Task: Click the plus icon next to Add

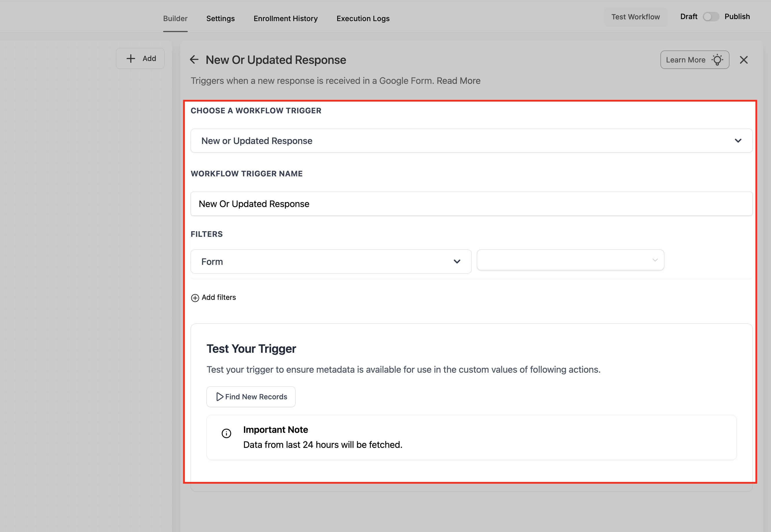Action: tap(131, 59)
